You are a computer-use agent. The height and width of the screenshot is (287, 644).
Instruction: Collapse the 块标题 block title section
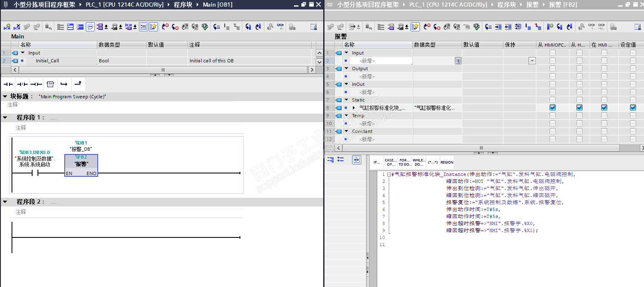(x=5, y=96)
